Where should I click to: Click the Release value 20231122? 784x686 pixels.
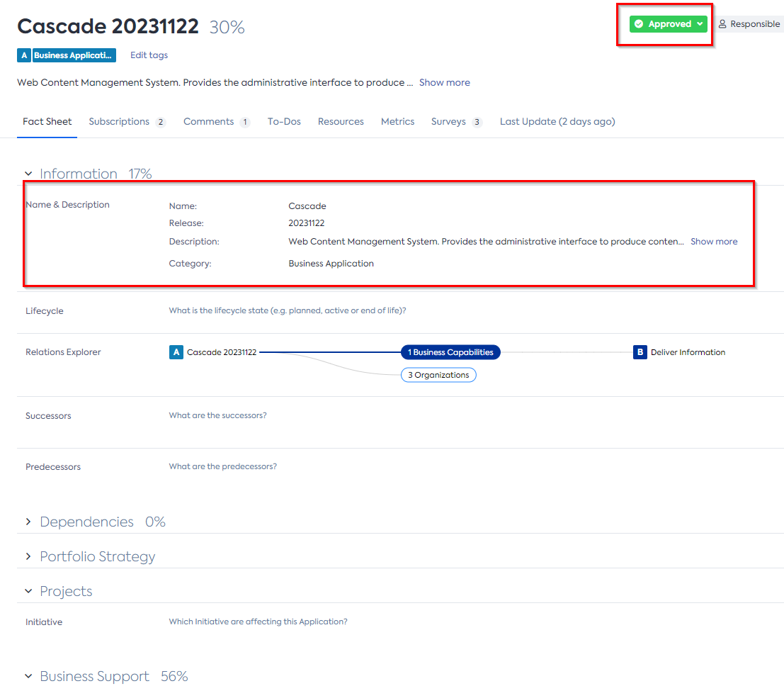click(x=307, y=223)
